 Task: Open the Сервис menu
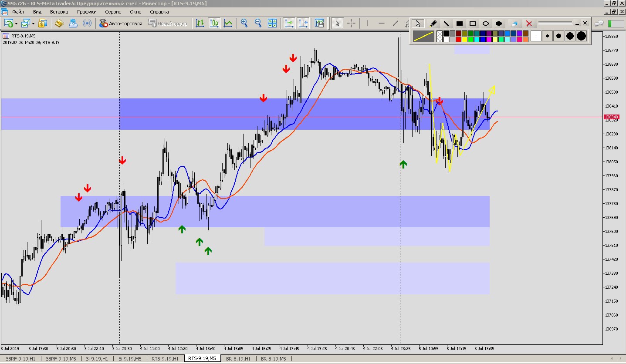click(113, 12)
